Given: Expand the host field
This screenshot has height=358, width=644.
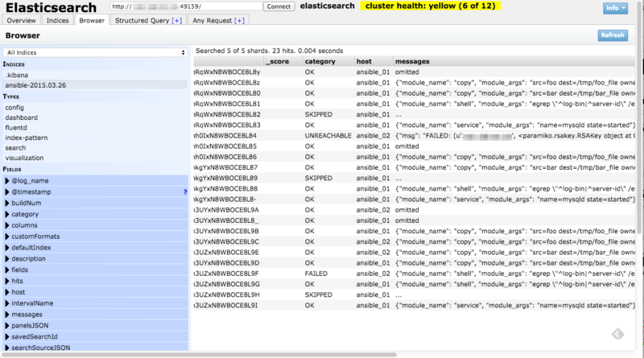Looking at the screenshot, I should point(95,292).
